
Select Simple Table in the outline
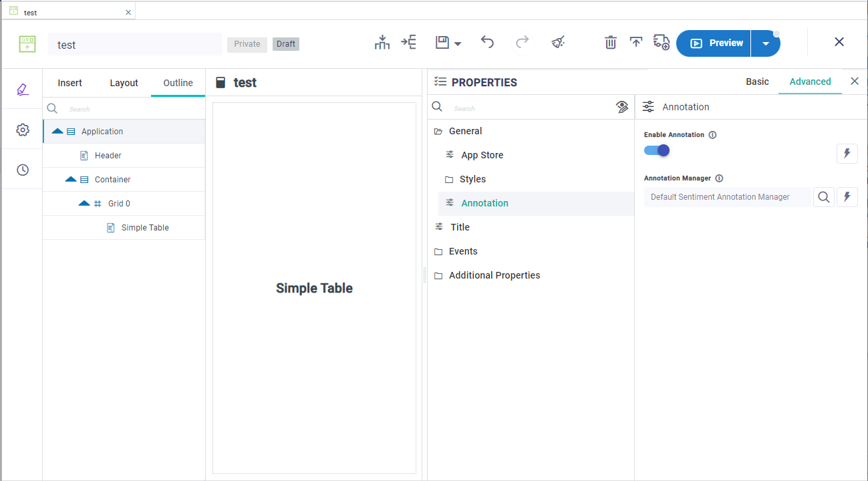(x=145, y=228)
